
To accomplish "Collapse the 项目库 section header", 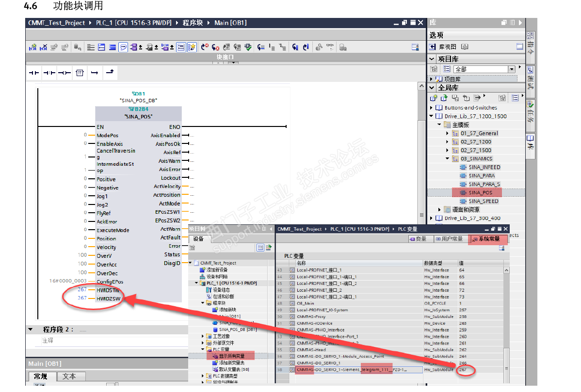I will 432,59.
